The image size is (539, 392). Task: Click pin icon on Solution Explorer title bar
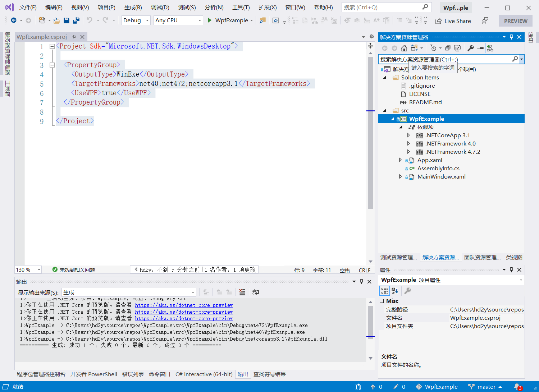pyautogui.click(x=512, y=37)
